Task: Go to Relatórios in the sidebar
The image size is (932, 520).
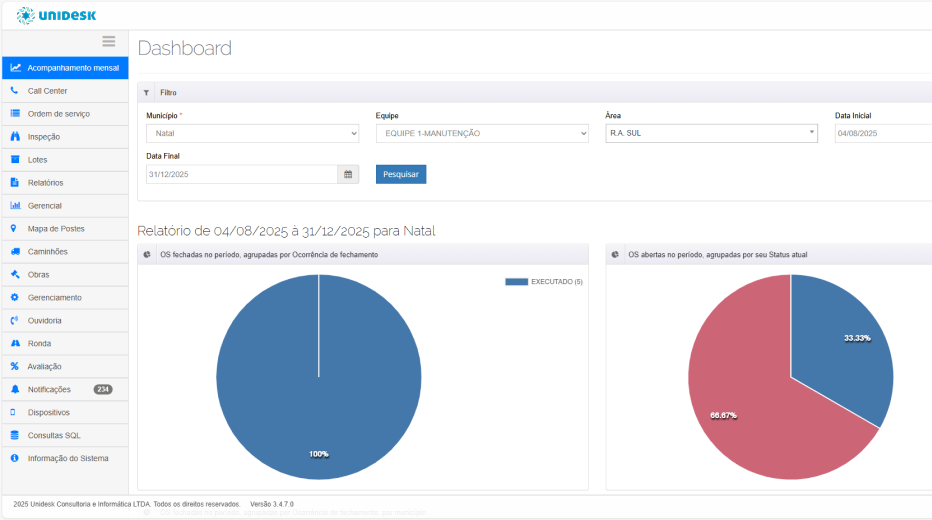Action: point(45,183)
